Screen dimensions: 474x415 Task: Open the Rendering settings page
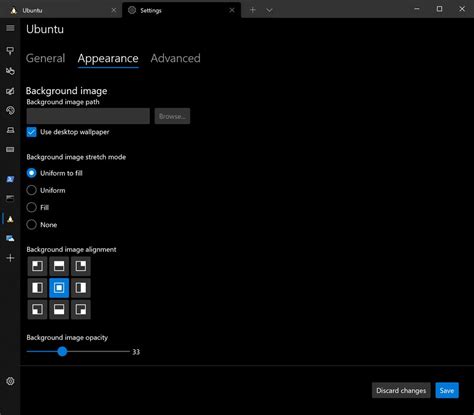[x=10, y=130]
